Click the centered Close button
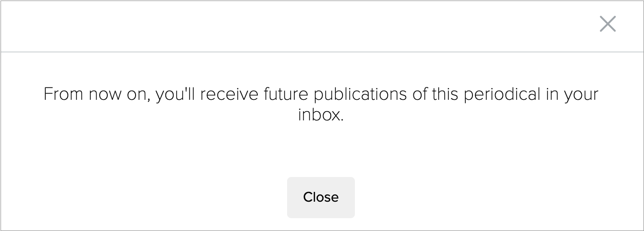Viewport: 644px width, 231px height. pyautogui.click(x=320, y=197)
